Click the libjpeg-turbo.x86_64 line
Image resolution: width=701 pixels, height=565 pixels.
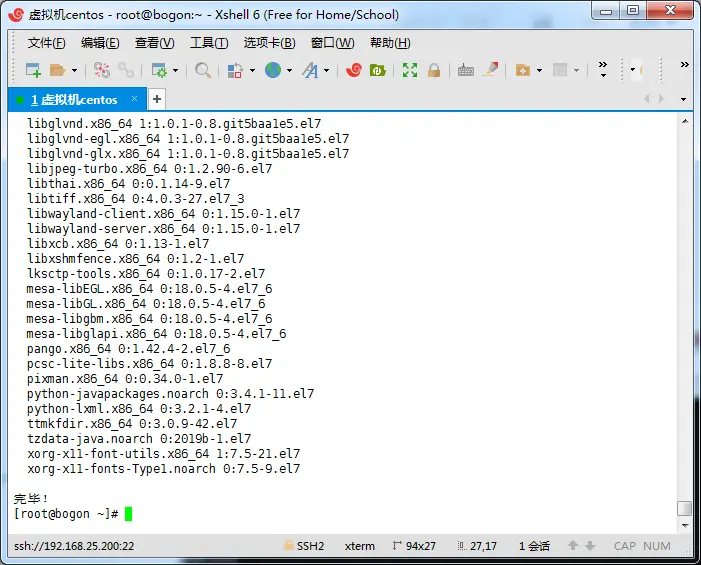click(149, 169)
